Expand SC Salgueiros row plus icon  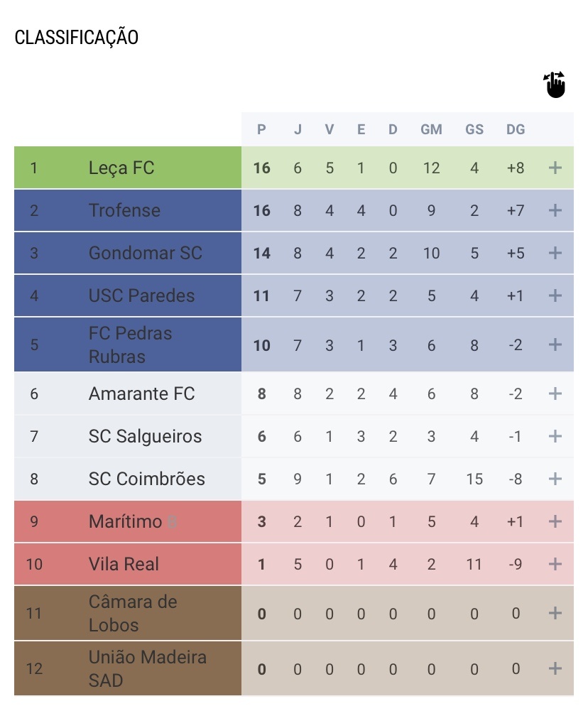point(555,436)
